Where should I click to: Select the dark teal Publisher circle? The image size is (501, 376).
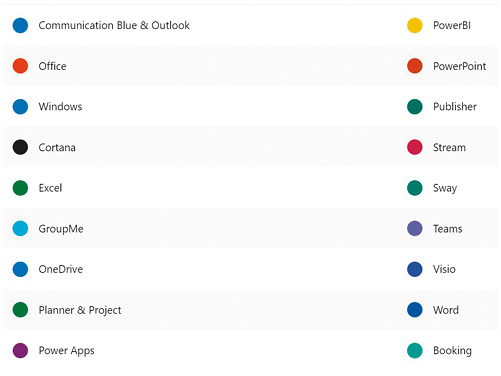click(x=415, y=107)
